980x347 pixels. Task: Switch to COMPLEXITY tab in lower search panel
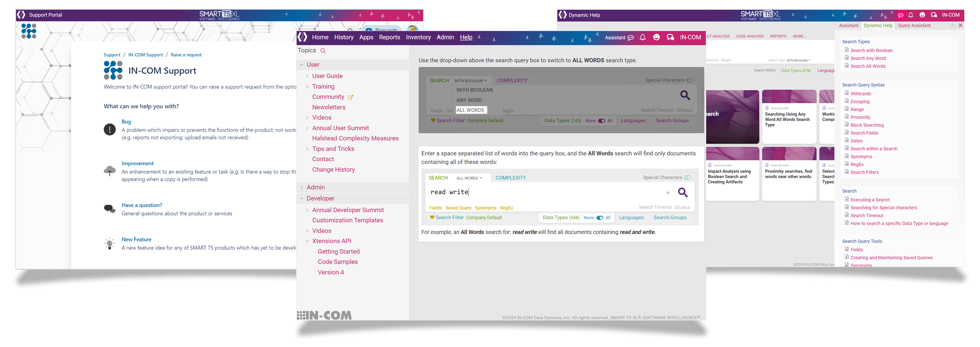[511, 178]
